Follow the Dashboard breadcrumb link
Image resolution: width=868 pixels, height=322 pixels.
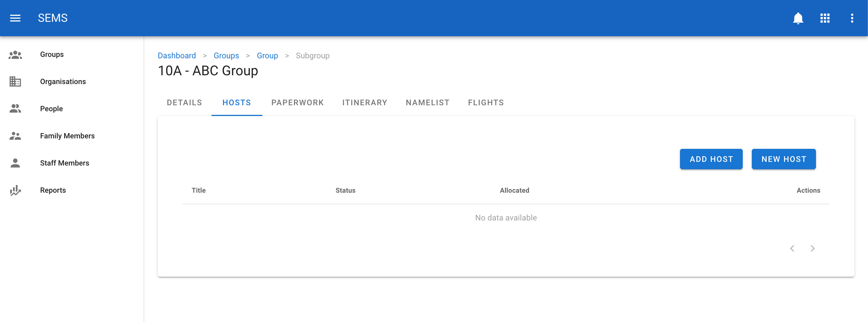point(176,56)
